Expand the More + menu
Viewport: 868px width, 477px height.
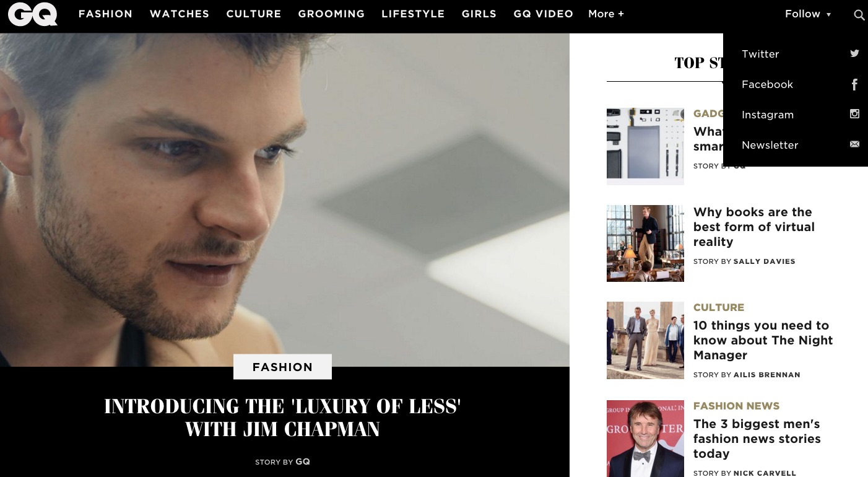(x=606, y=14)
